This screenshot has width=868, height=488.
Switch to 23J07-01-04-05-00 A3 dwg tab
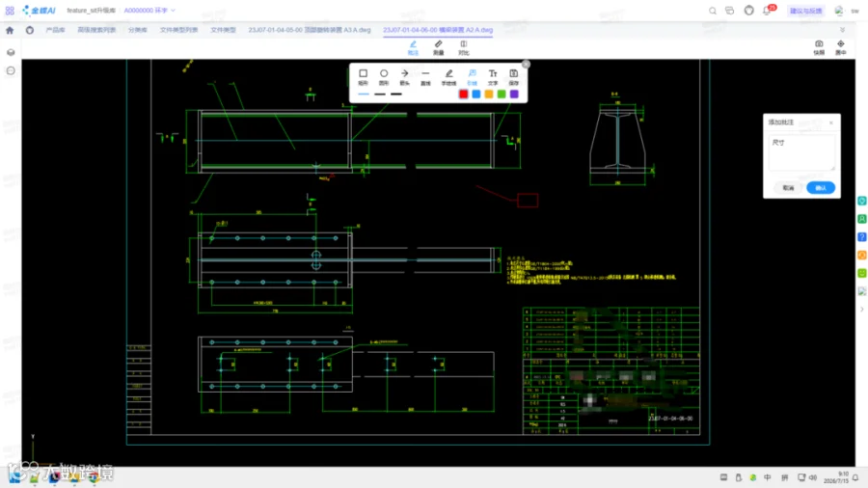[310, 30]
